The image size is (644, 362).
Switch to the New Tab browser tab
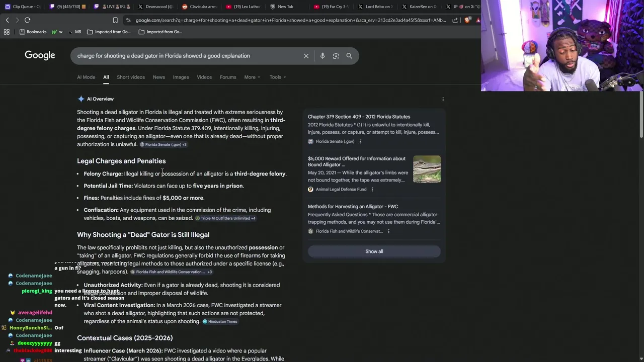click(287, 7)
